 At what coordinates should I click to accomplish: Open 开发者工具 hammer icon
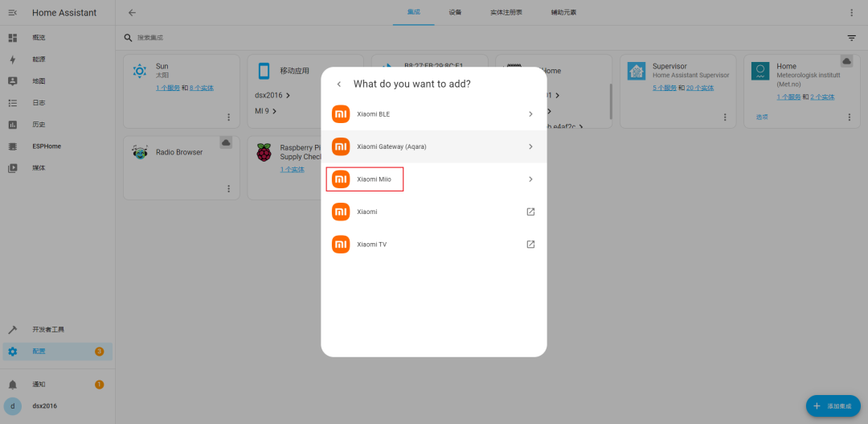(x=13, y=330)
